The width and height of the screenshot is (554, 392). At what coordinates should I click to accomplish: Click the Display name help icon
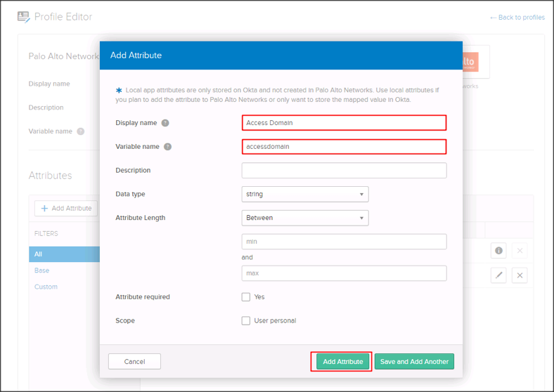[165, 123]
